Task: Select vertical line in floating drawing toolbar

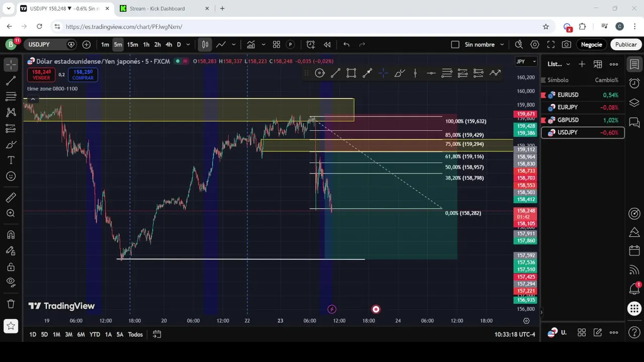Action: pos(415,73)
